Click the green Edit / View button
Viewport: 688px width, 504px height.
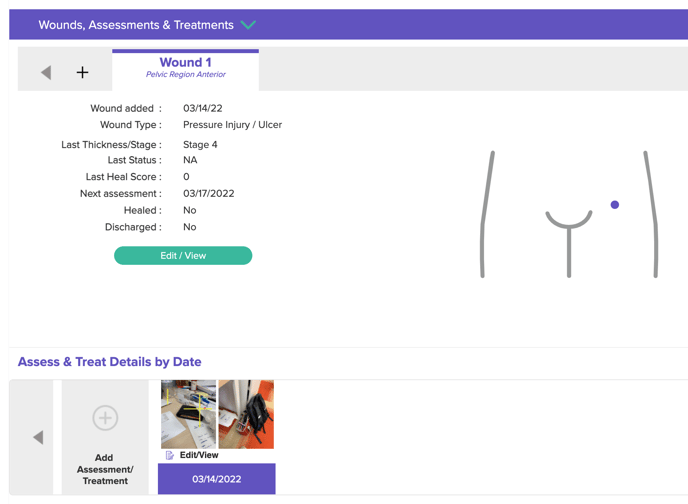tap(183, 256)
